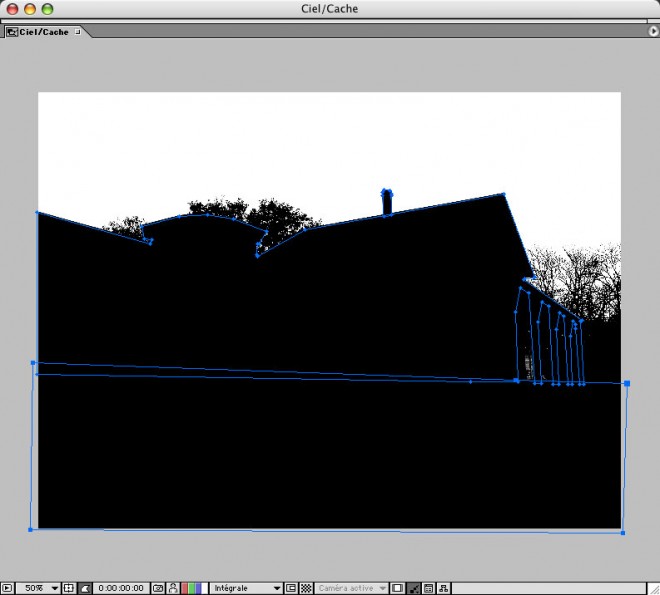660x595 pixels.
Task: Click the show last snapshot icon
Action: pyautogui.click(x=173, y=588)
